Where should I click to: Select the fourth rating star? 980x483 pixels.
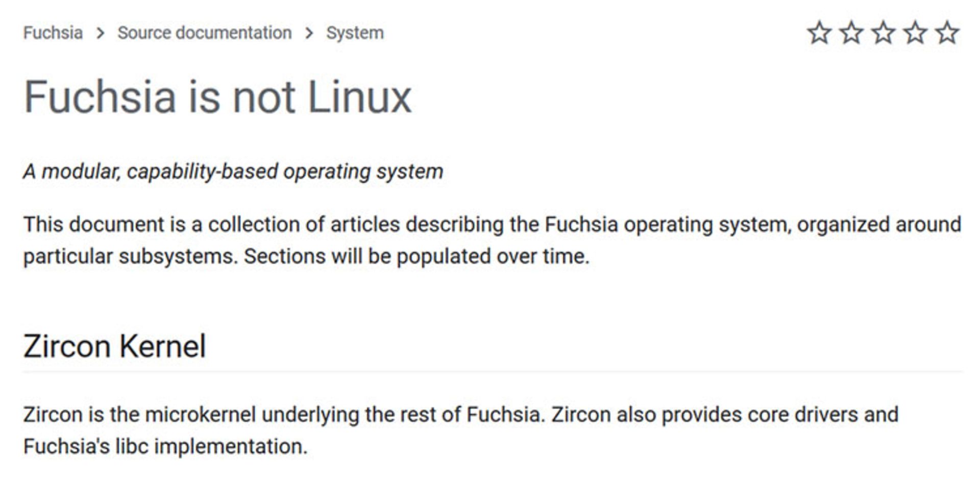[916, 33]
